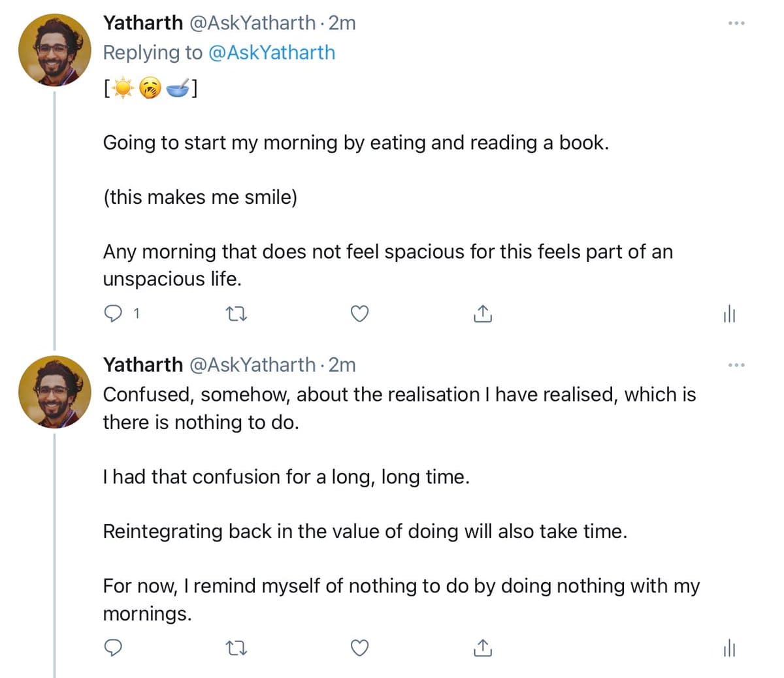
Task: View analytics for the 'nothing to do' tweet
Action: 729,649
